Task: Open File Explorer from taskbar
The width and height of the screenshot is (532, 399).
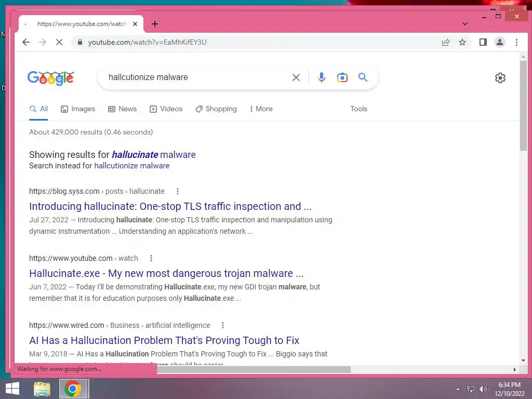Action: tap(42, 389)
